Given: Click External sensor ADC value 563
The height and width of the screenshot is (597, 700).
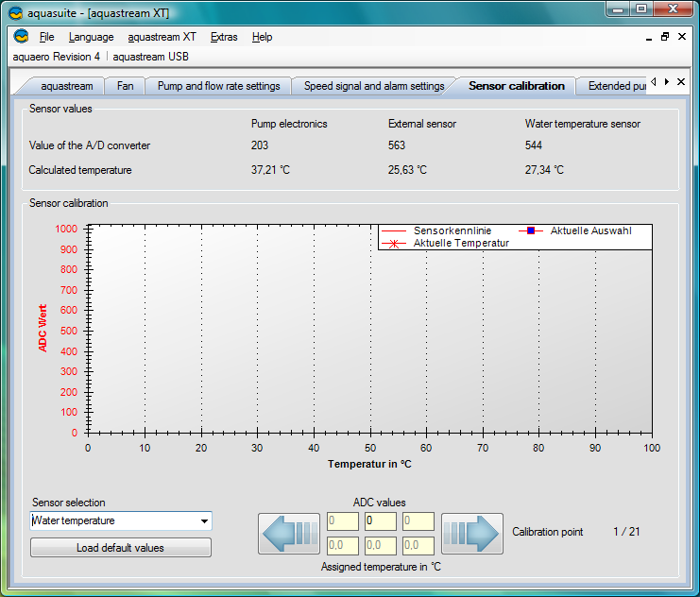Looking at the screenshot, I should click(x=397, y=145).
